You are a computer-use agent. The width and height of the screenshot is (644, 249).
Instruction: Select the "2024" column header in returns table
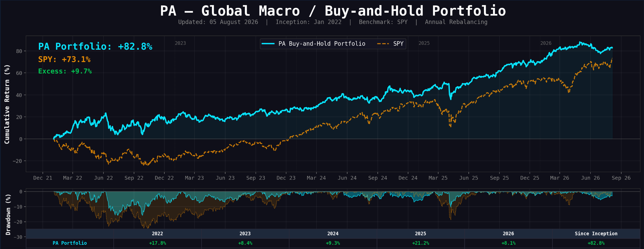pyautogui.click(x=333, y=234)
